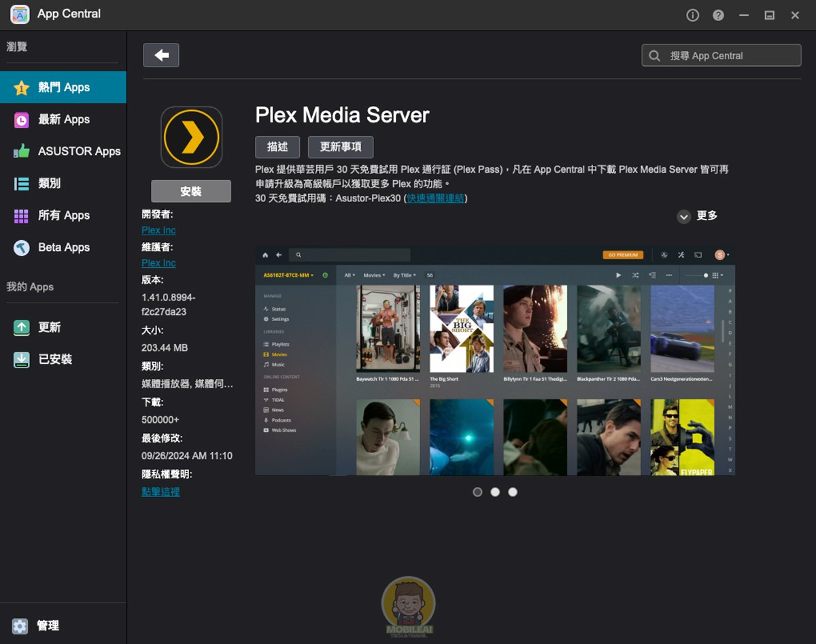This screenshot has height=644, width=816.
Task: Click the 安裝 install button
Action: point(191,191)
